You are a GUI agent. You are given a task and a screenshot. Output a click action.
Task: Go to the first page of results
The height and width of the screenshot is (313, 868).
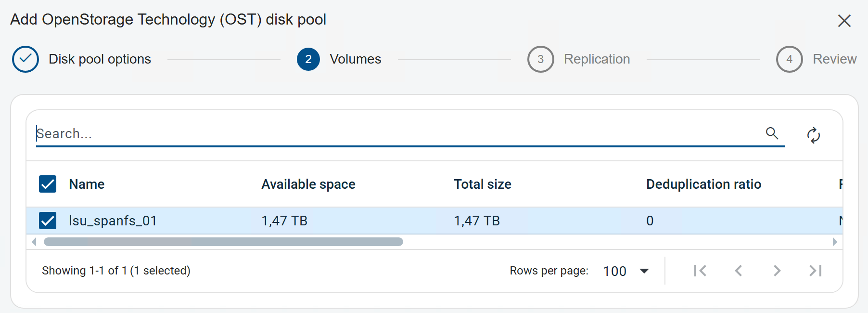(700, 271)
